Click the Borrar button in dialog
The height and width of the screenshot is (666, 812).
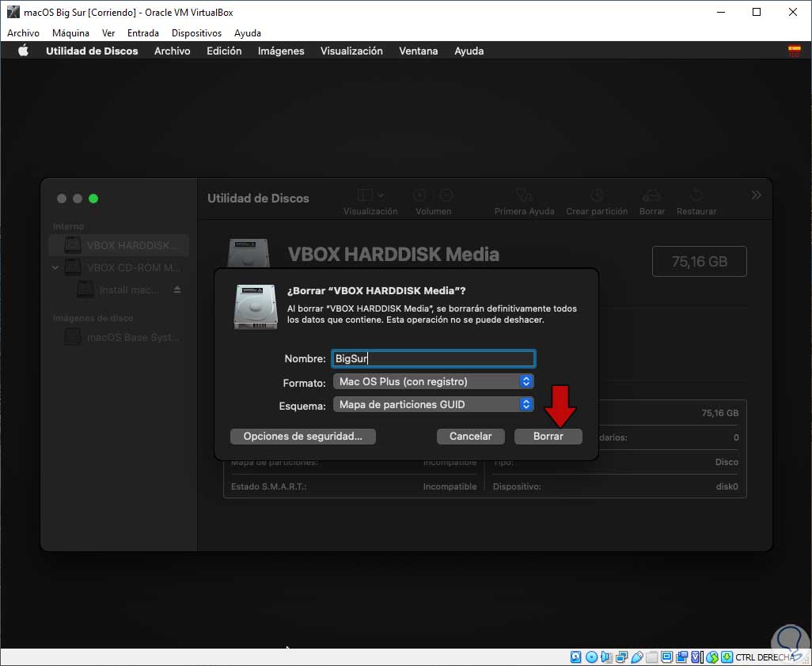point(548,437)
